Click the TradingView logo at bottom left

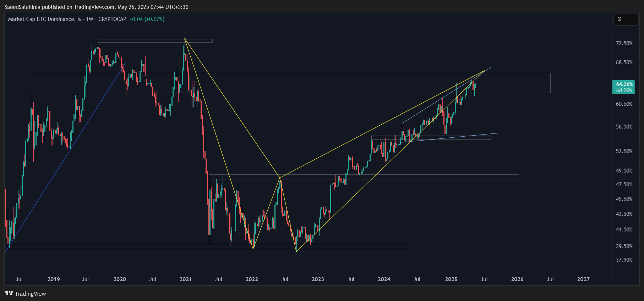coord(25,294)
